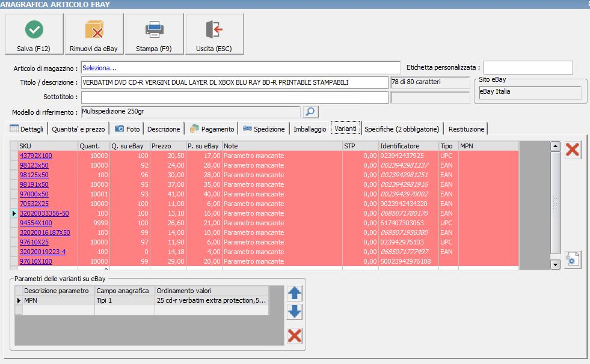Open SKU link 97610X25
The height and width of the screenshot is (364, 590).
click(34, 242)
